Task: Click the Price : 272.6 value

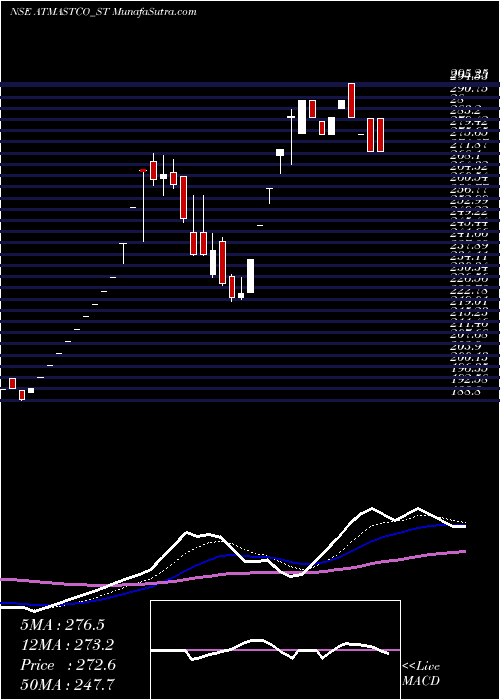Action: coord(68,665)
